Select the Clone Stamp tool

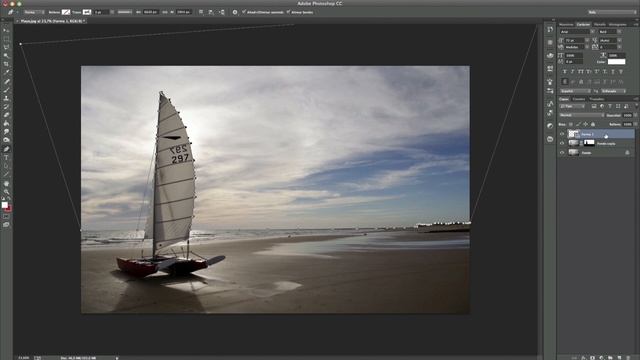[x=6, y=98]
